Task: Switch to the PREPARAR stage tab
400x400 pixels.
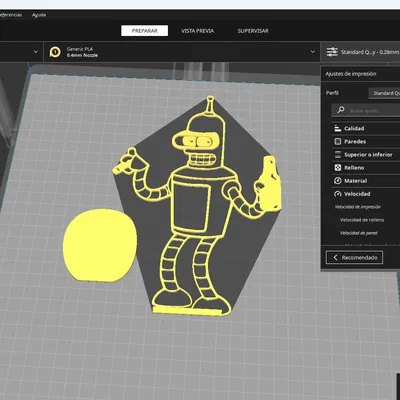Action: coord(144,31)
